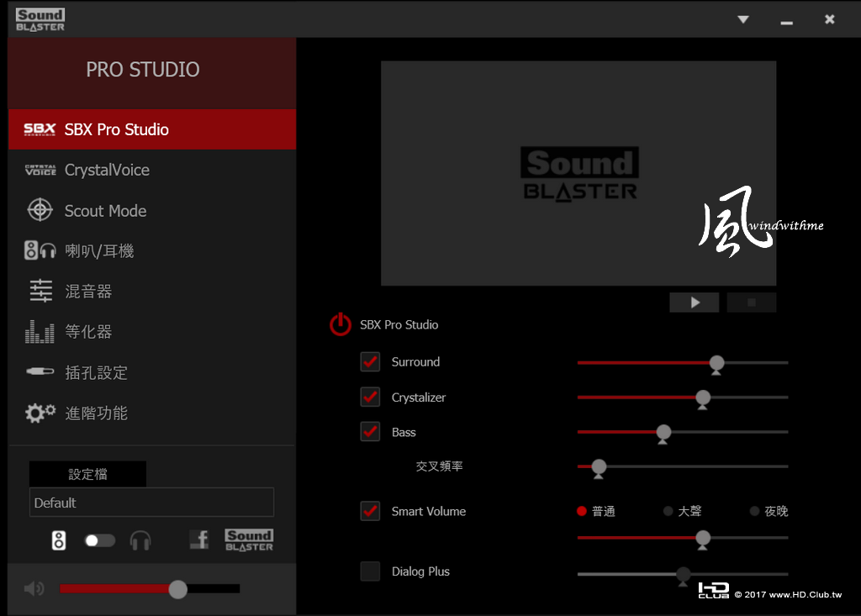Click the SBX Pro Studio power icon
Image resolution: width=861 pixels, height=616 pixels.
[340, 324]
